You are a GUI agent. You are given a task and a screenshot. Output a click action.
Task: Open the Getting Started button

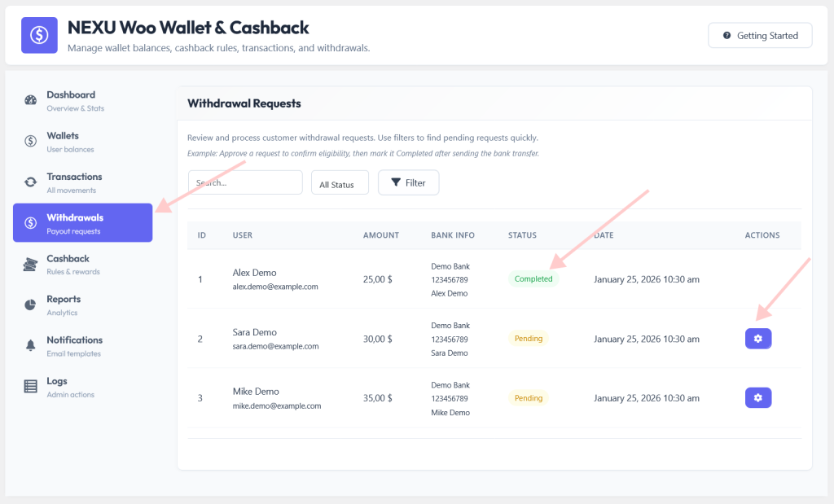[x=760, y=36]
